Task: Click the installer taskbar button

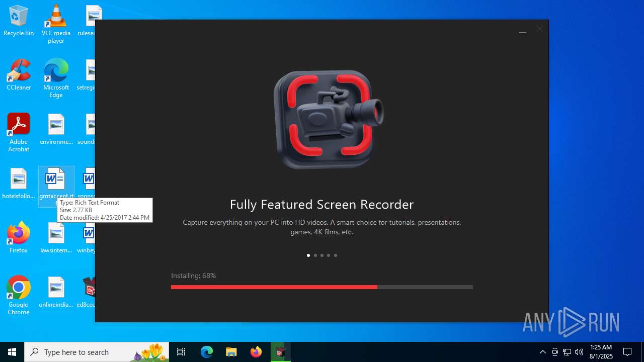Action: 280,352
